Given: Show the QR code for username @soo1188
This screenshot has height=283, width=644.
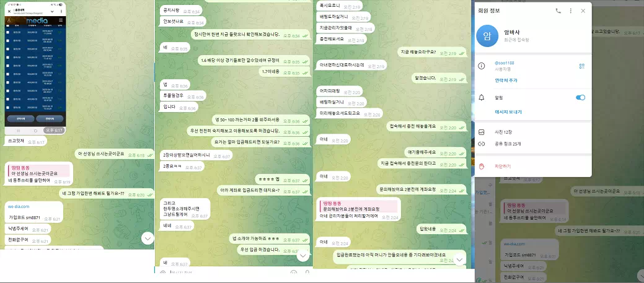Looking at the screenshot, I should pos(581,66).
